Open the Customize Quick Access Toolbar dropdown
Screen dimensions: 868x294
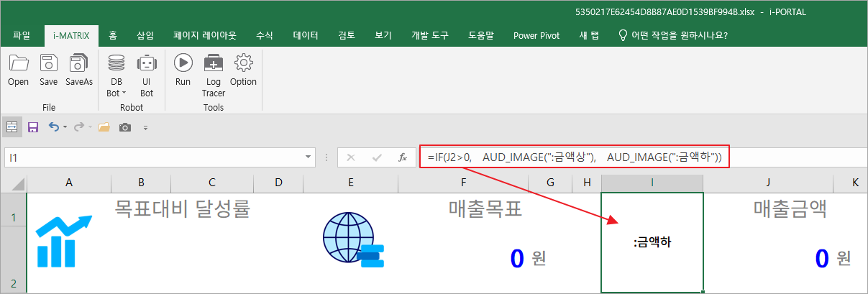(x=145, y=127)
